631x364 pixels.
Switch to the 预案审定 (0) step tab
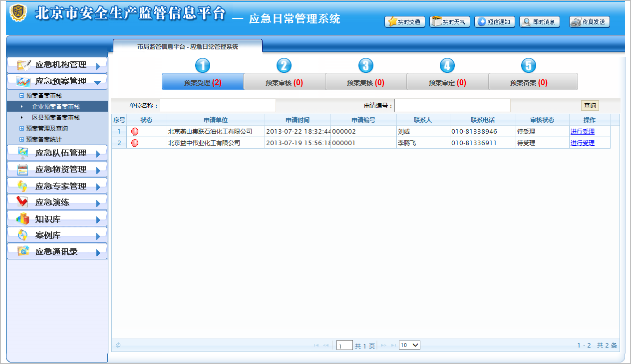(x=447, y=82)
